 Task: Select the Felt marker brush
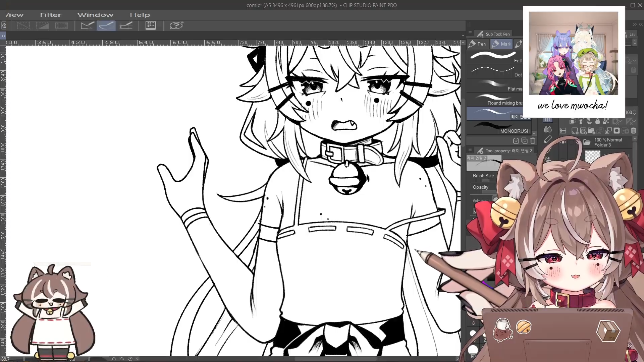(x=495, y=56)
